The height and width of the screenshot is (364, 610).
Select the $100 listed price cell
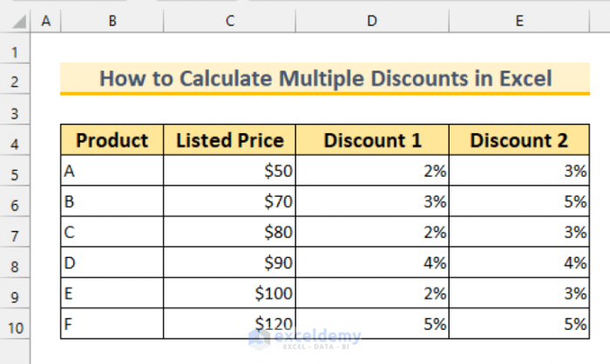[229, 294]
